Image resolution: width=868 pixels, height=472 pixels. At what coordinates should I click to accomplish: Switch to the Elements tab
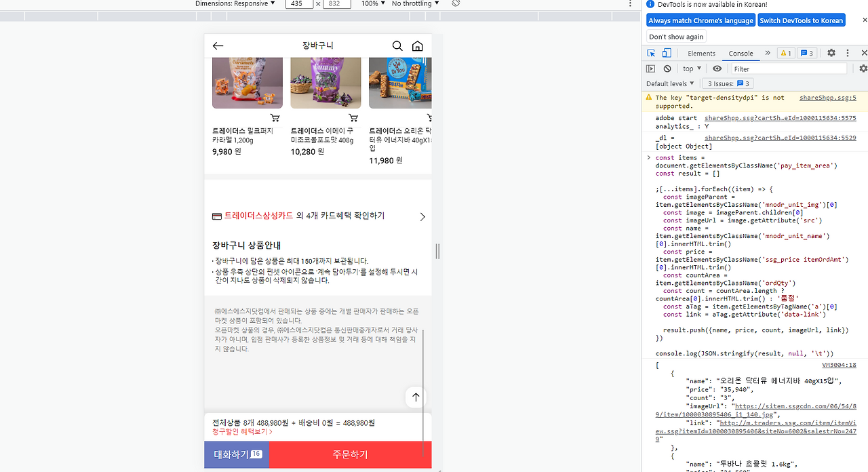701,53
